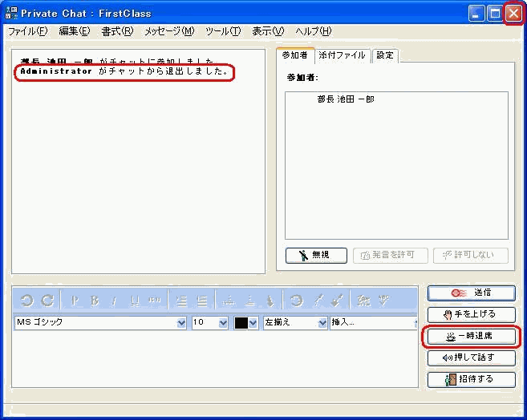The image size is (527, 420).
Task: Open the 挿入... insert dropdown
Action: click(x=411, y=323)
